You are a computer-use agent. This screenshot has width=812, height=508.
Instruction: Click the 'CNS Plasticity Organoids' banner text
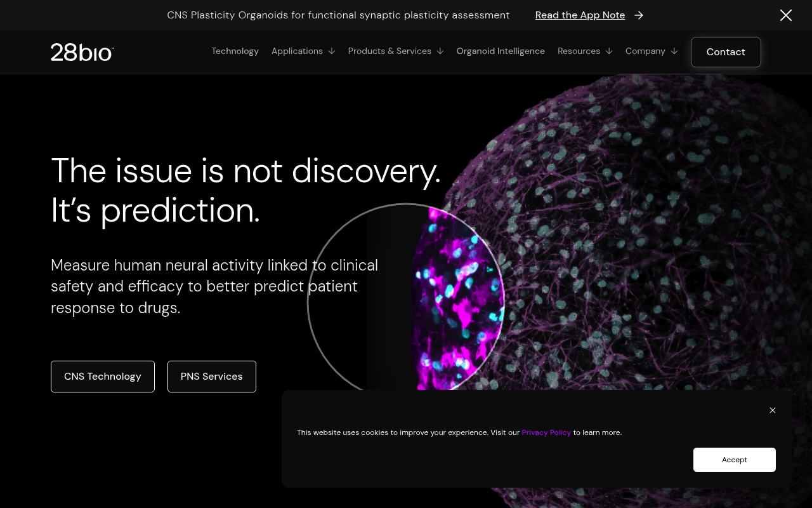click(338, 15)
